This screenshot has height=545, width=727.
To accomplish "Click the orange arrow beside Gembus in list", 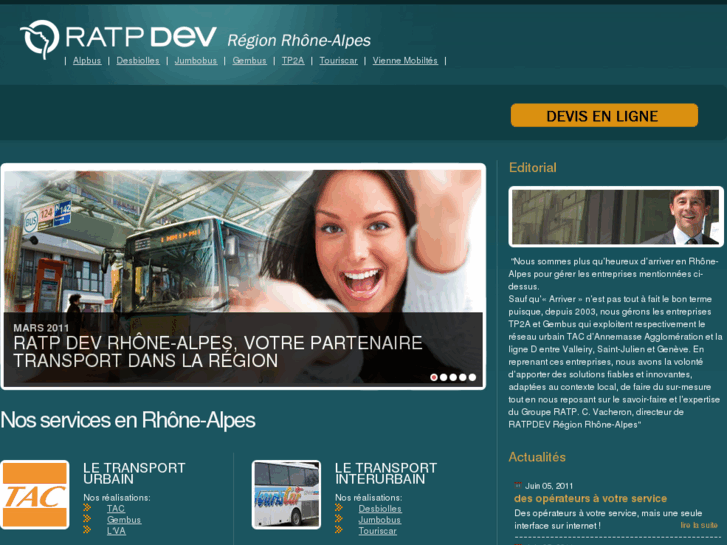I will click(87, 519).
